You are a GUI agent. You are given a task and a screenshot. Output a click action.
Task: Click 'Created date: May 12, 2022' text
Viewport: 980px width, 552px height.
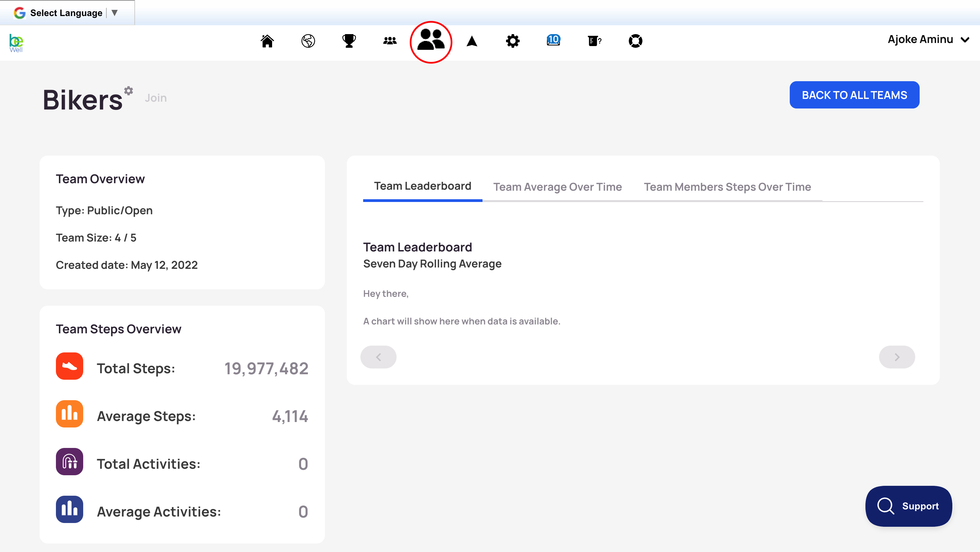[127, 265]
